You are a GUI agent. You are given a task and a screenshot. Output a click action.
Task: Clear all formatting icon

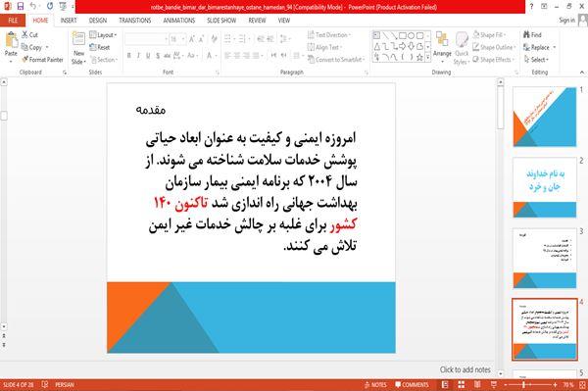pos(214,39)
